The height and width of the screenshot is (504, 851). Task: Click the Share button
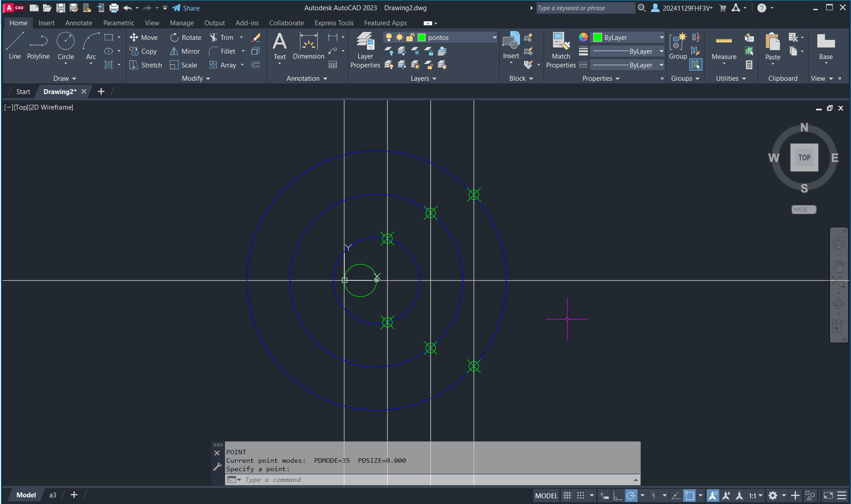pyautogui.click(x=186, y=8)
